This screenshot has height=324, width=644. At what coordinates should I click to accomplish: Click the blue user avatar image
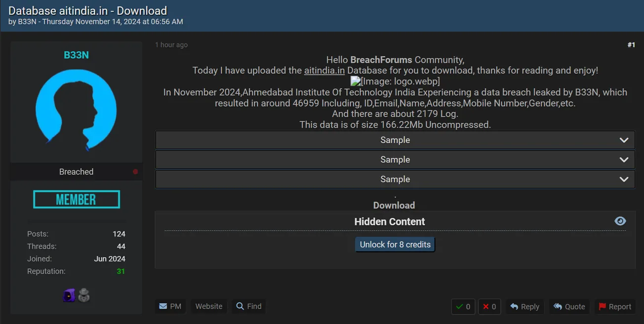pyautogui.click(x=76, y=109)
